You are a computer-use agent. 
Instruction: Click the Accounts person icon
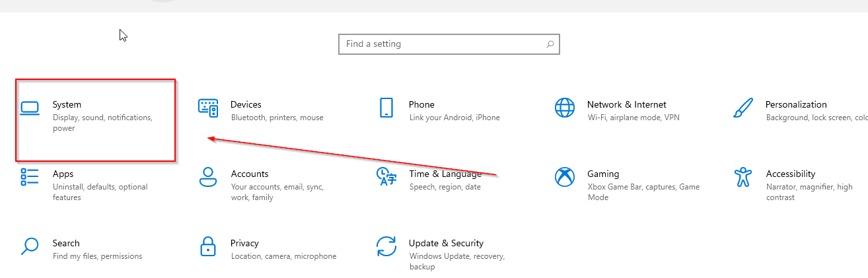[208, 177]
